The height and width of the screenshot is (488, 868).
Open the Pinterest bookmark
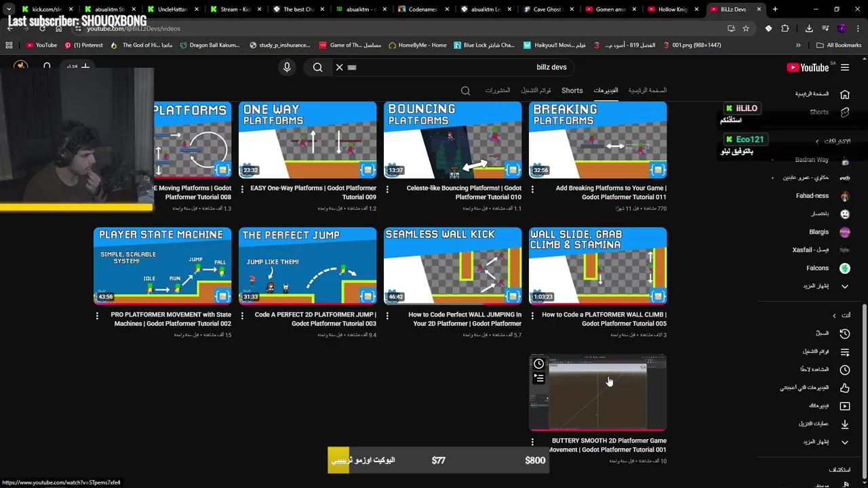83,45
